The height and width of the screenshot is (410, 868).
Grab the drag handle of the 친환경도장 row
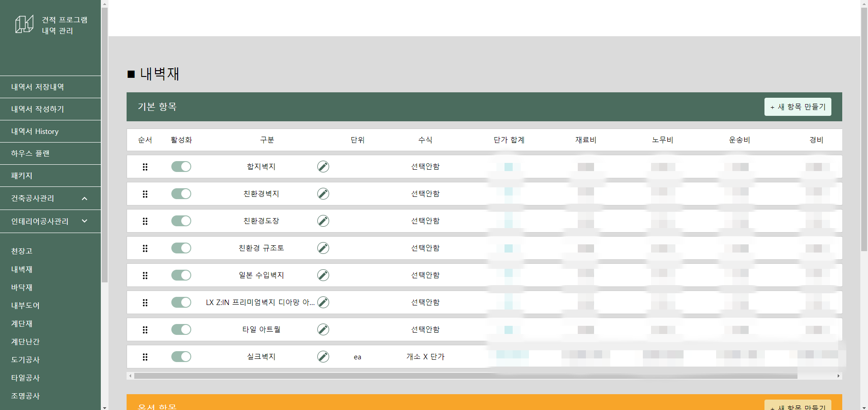(145, 221)
